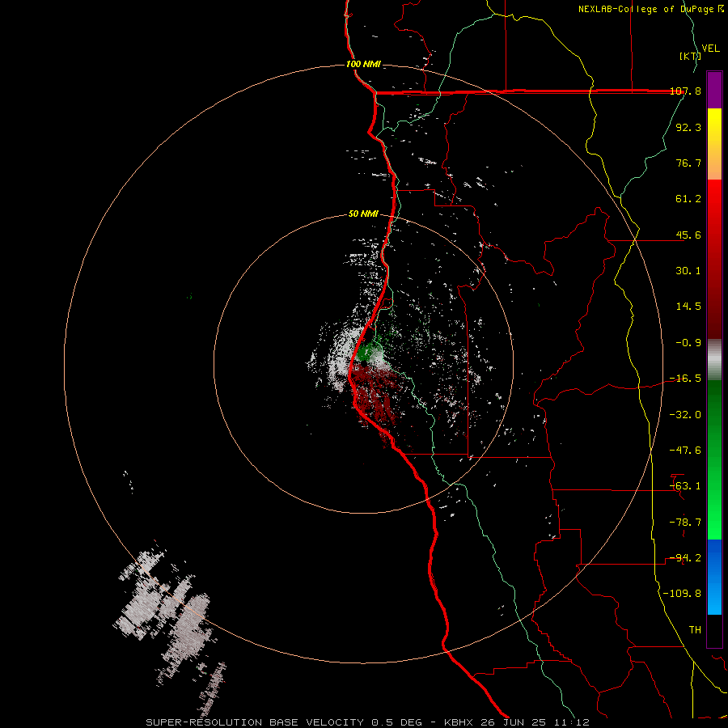Click the -16.5 legend value
The height and width of the screenshot is (728, 728).
pyautogui.click(x=685, y=379)
